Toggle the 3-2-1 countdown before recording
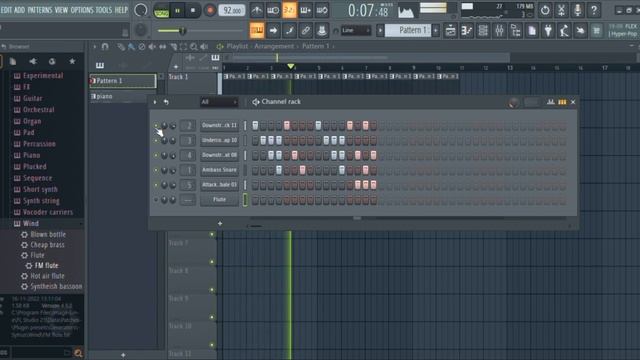 click(x=289, y=10)
